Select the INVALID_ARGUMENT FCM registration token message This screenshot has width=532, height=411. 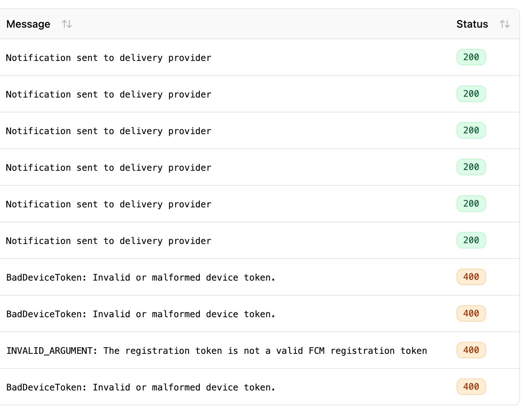point(217,351)
